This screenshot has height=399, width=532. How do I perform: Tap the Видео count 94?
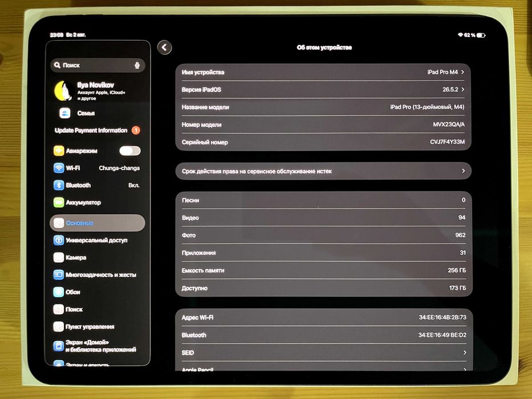[462, 218]
